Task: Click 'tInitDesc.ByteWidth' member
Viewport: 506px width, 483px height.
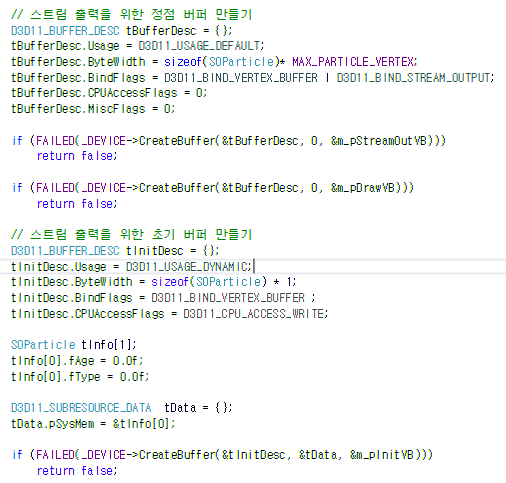Action: click(x=72, y=282)
